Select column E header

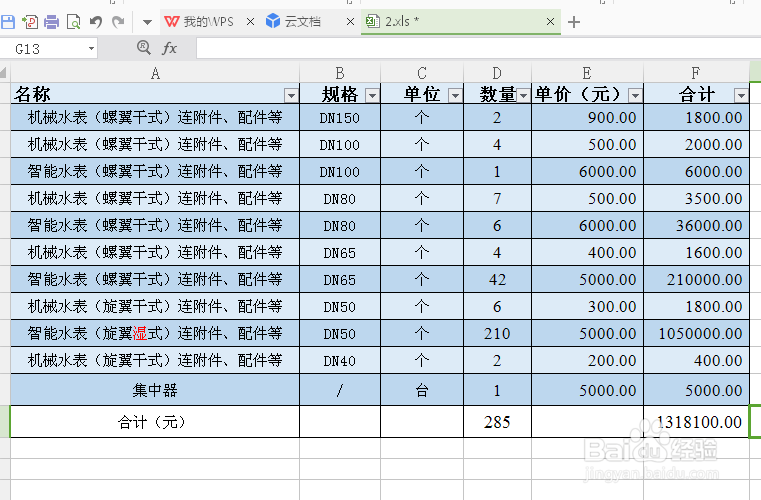pos(587,73)
